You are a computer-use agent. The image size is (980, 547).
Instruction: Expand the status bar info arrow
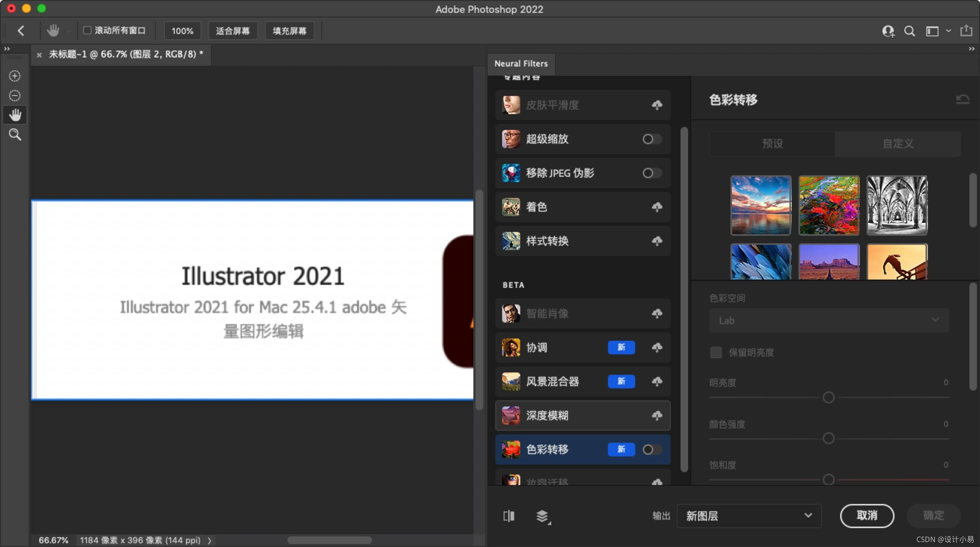pos(209,541)
